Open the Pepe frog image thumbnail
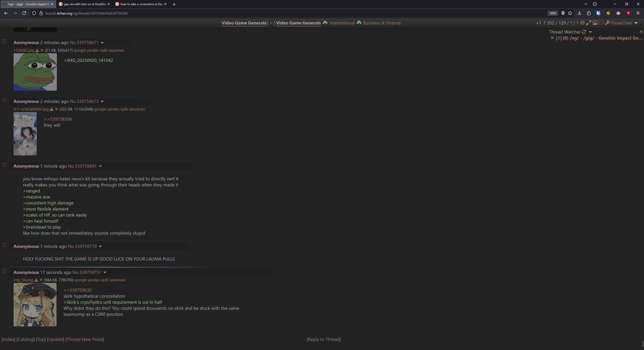 pos(35,72)
